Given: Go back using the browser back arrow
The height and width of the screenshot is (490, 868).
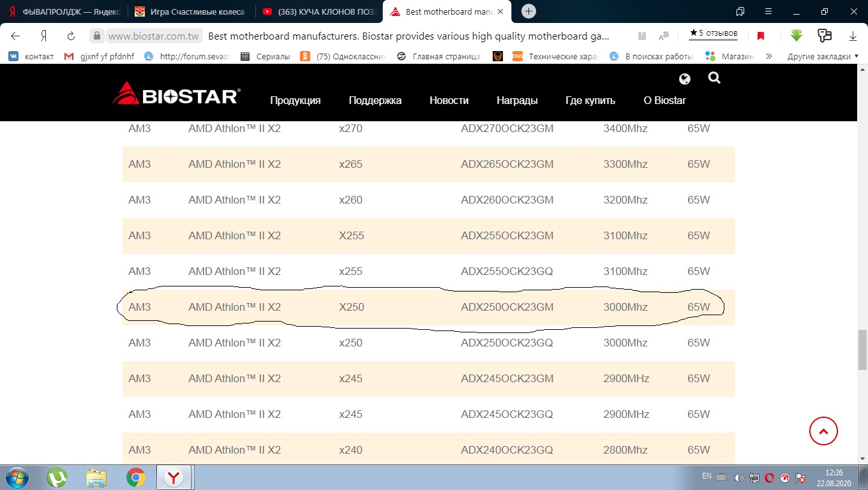Looking at the screenshot, I should [x=15, y=36].
